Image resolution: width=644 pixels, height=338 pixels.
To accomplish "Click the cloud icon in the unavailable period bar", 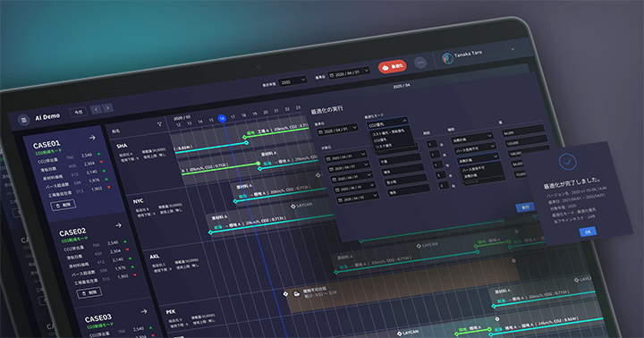I will tap(297, 293).
